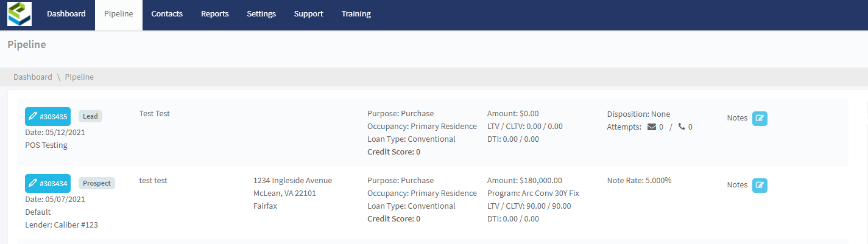868x244 pixels.
Task: Click the Pipeline breadcrumb item
Action: 79,77
